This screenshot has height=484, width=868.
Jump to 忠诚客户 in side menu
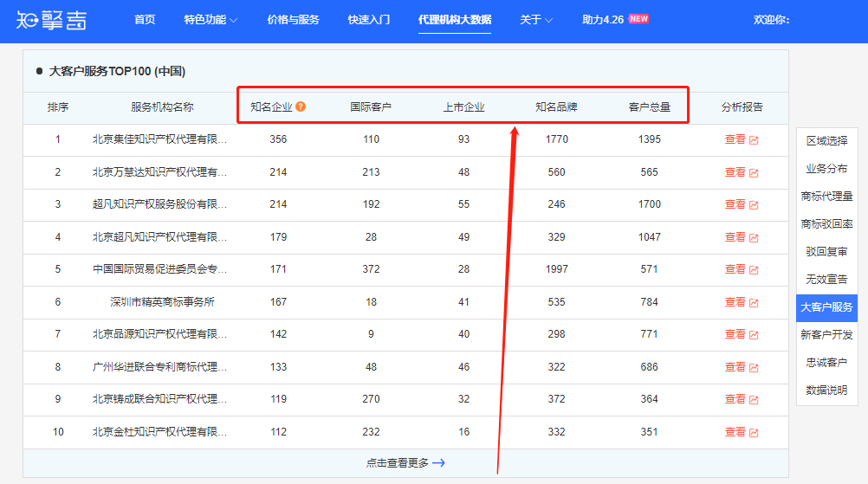coord(826,362)
